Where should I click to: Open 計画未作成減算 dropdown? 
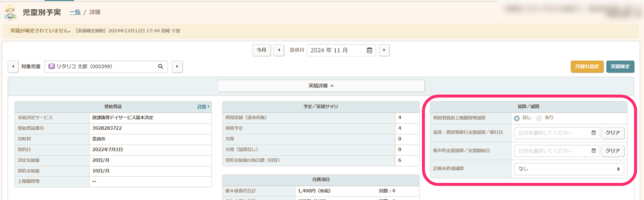569,169
